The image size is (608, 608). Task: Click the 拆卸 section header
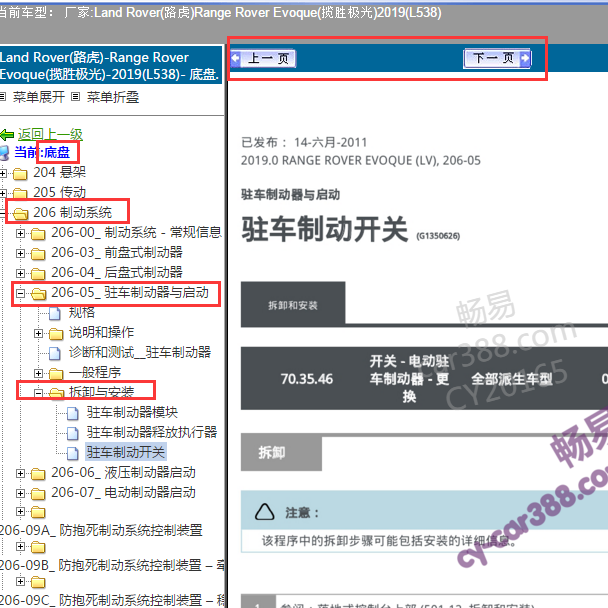(x=281, y=452)
